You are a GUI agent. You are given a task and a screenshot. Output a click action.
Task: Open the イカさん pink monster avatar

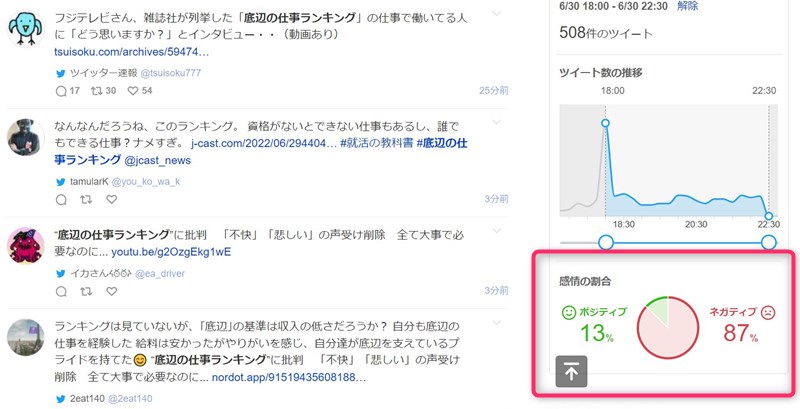(x=26, y=246)
